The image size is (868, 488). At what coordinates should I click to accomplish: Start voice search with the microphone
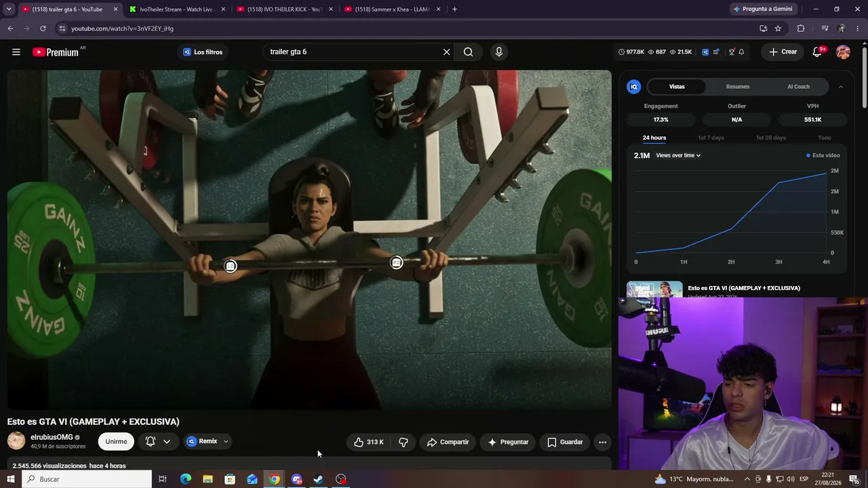point(499,52)
